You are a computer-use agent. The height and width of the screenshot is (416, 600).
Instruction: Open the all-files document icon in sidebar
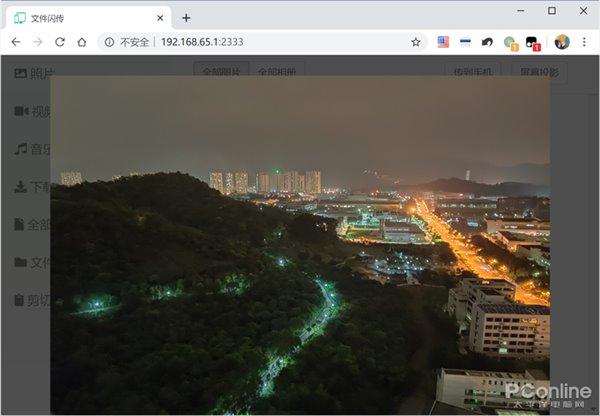tap(19, 224)
